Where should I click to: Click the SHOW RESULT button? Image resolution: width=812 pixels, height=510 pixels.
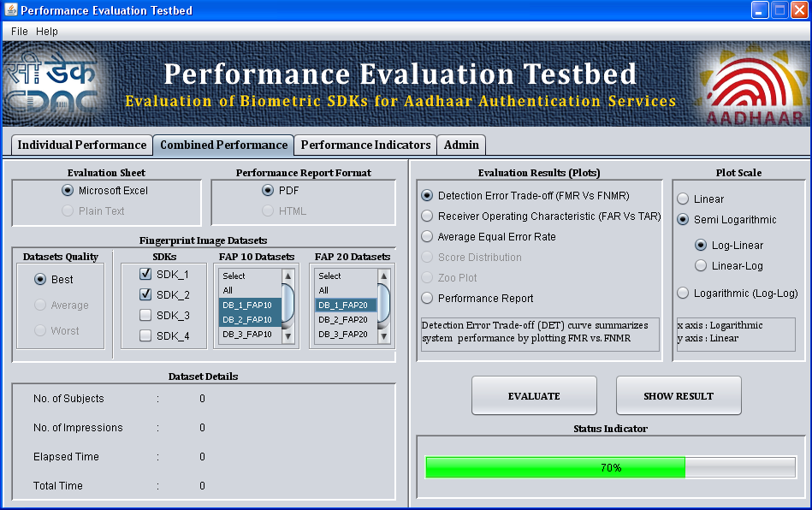(679, 396)
